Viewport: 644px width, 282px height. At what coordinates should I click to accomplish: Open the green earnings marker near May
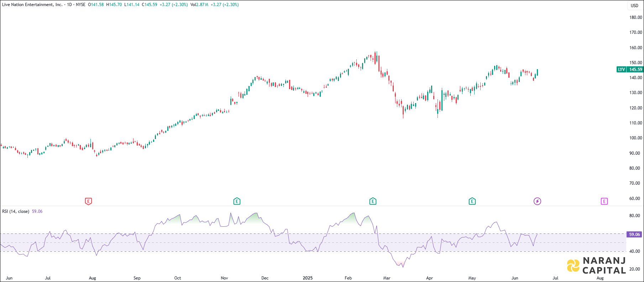[x=472, y=201]
